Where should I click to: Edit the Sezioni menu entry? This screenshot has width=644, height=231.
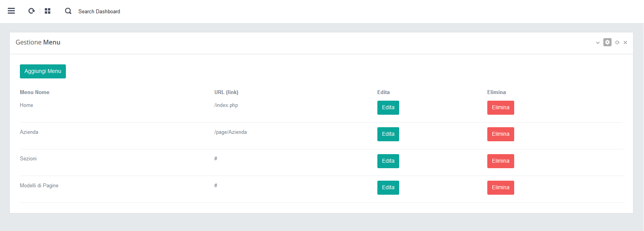pos(388,161)
